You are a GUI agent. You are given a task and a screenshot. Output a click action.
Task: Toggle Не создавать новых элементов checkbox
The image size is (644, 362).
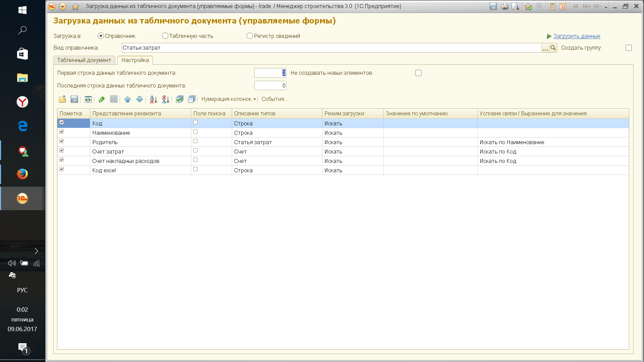pyautogui.click(x=418, y=73)
